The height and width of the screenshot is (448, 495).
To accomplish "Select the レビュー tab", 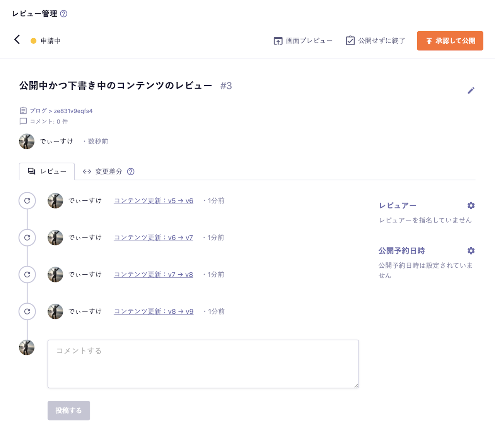I will click(46, 171).
